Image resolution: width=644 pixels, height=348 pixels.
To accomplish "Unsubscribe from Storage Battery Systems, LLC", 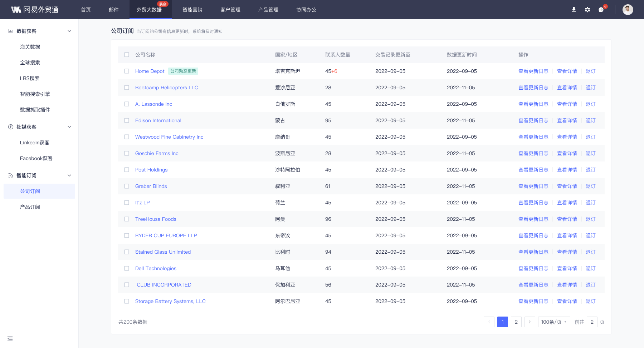I will [591, 301].
